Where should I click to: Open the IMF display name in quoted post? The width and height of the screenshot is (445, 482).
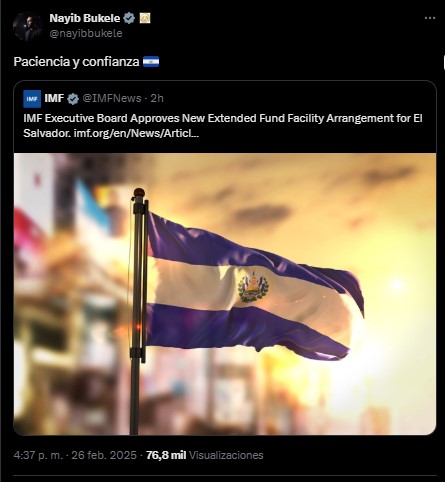click(x=54, y=98)
